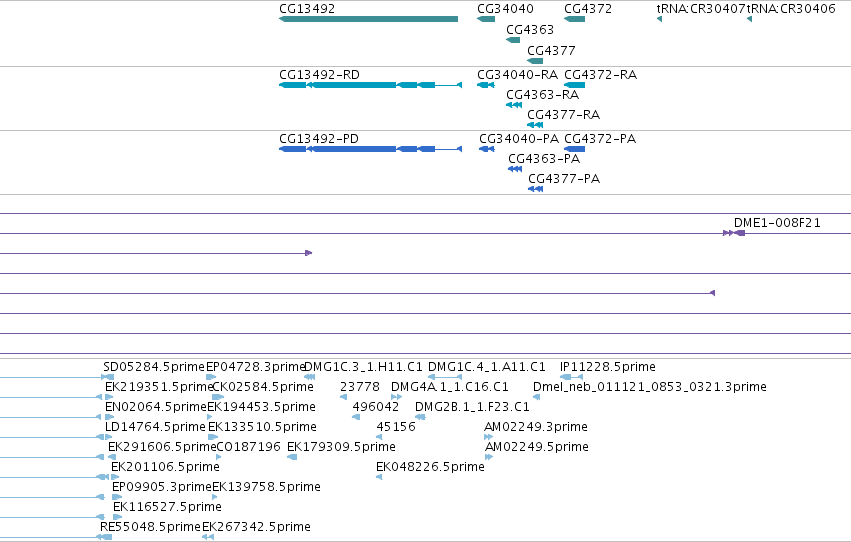Select the EP09905.3prime label
This screenshot has height=542, width=851.
click(162, 487)
